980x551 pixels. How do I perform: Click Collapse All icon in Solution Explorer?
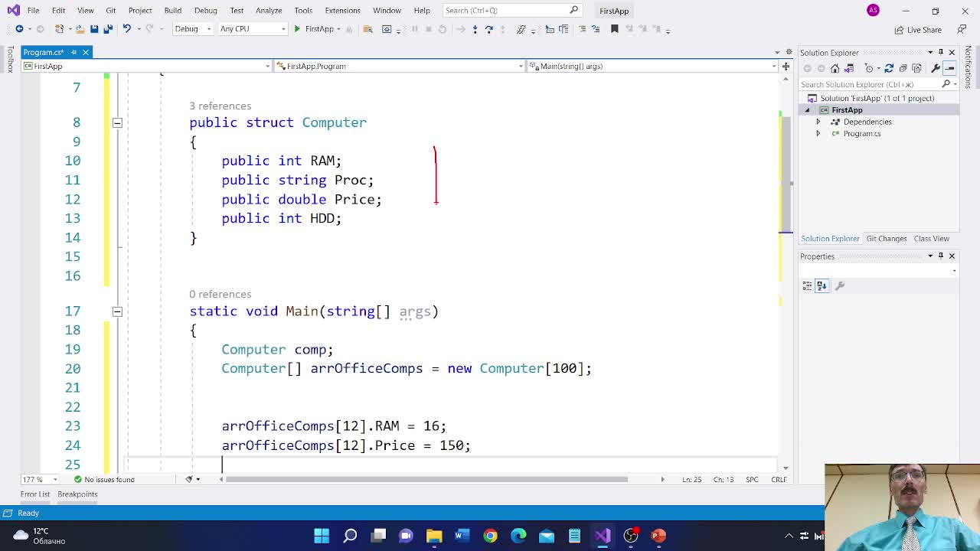(903, 68)
